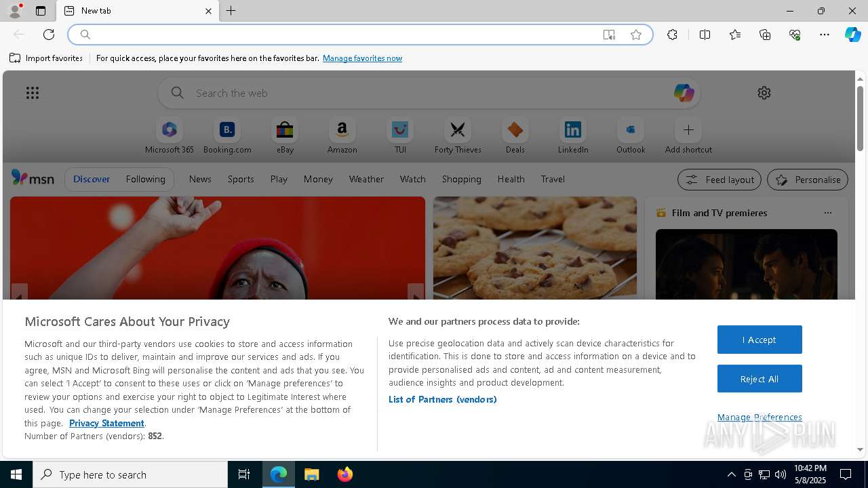This screenshot has width=868, height=488.
Task: Click the Personalise button
Action: pos(808,180)
